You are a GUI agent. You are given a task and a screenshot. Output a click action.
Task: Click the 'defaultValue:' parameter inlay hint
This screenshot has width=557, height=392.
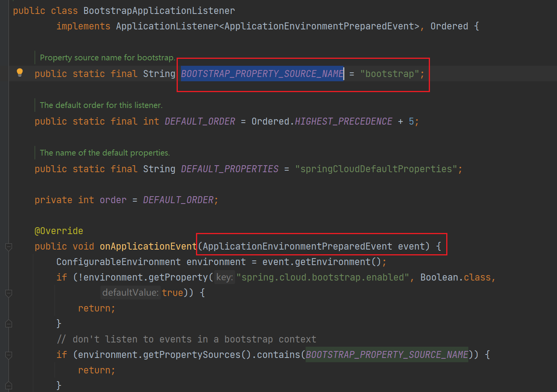pos(130,293)
